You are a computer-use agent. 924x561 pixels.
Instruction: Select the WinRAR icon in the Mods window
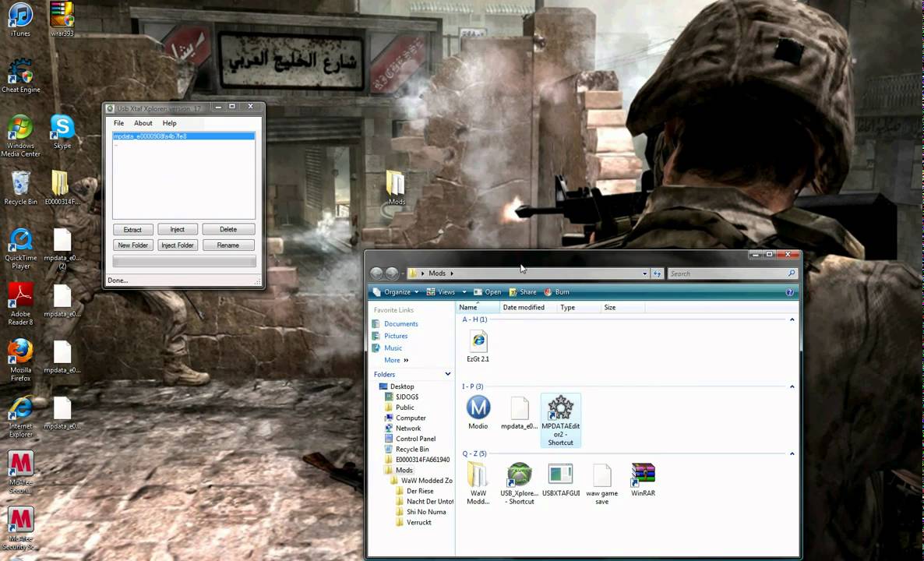pos(643,480)
